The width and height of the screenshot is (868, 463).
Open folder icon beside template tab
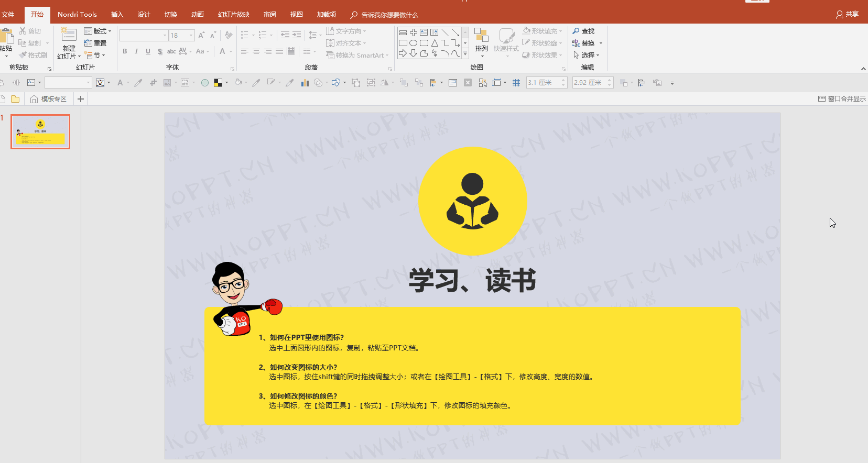pyautogui.click(x=15, y=98)
